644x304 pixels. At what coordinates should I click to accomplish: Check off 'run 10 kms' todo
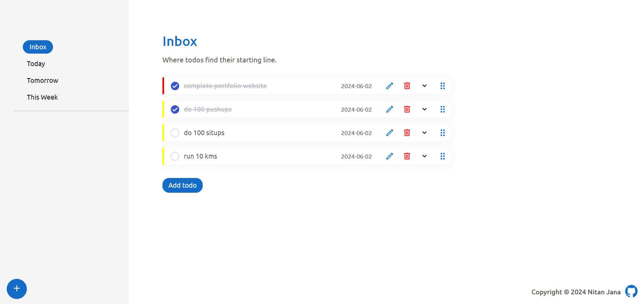175,157
